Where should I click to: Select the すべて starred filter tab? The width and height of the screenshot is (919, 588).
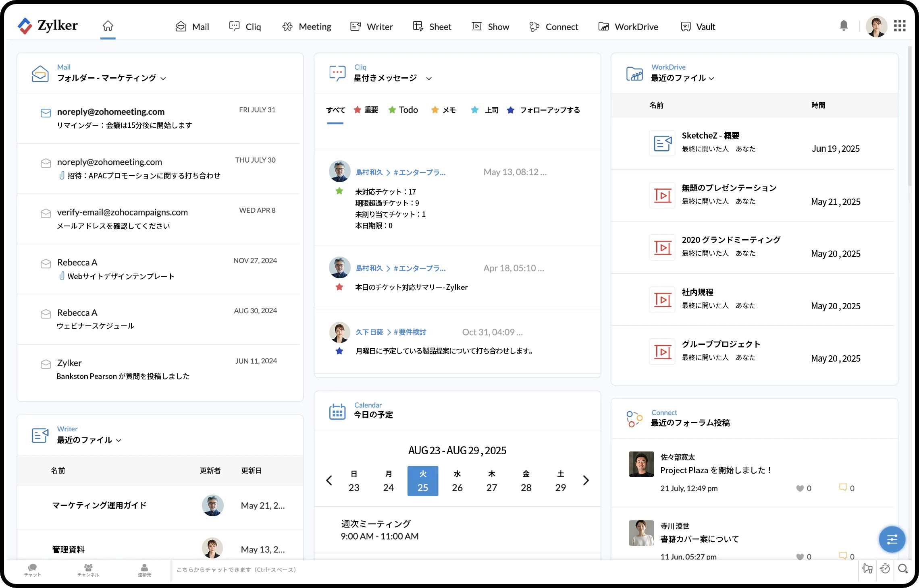coord(335,110)
